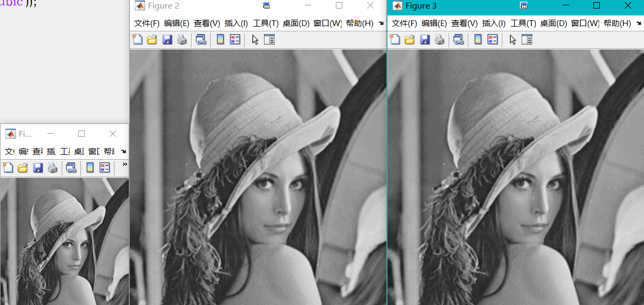Insert legend via Figure 3 toolbar icon
This screenshot has height=305, width=644.
tap(492, 39)
